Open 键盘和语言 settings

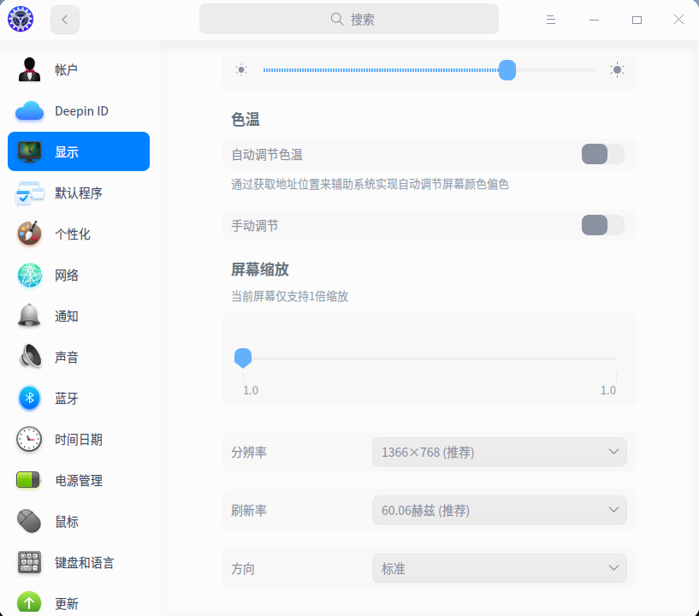click(79, 562)
